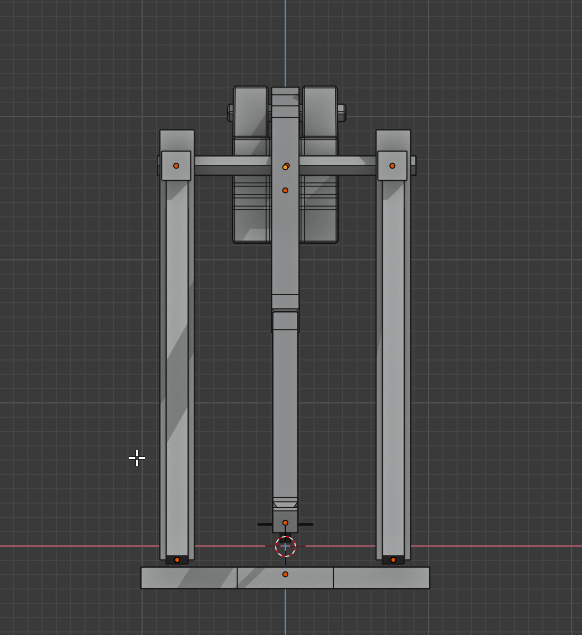582x635 pixels.
Task: Click origin dot on left square bracket
Action: click(x=176, y=166)
